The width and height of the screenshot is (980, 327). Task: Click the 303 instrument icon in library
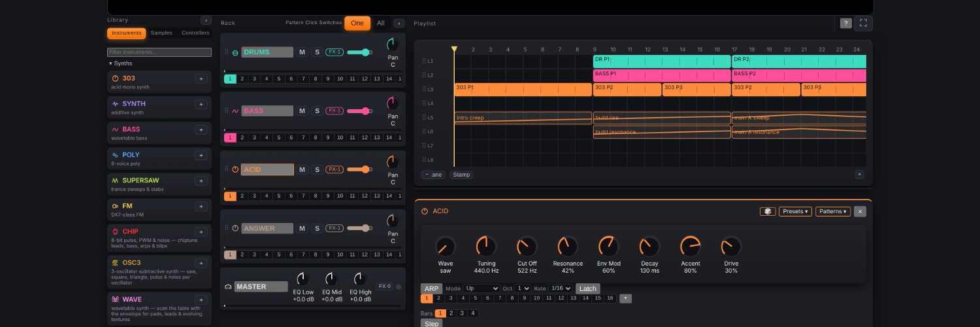tap(116, 78)
